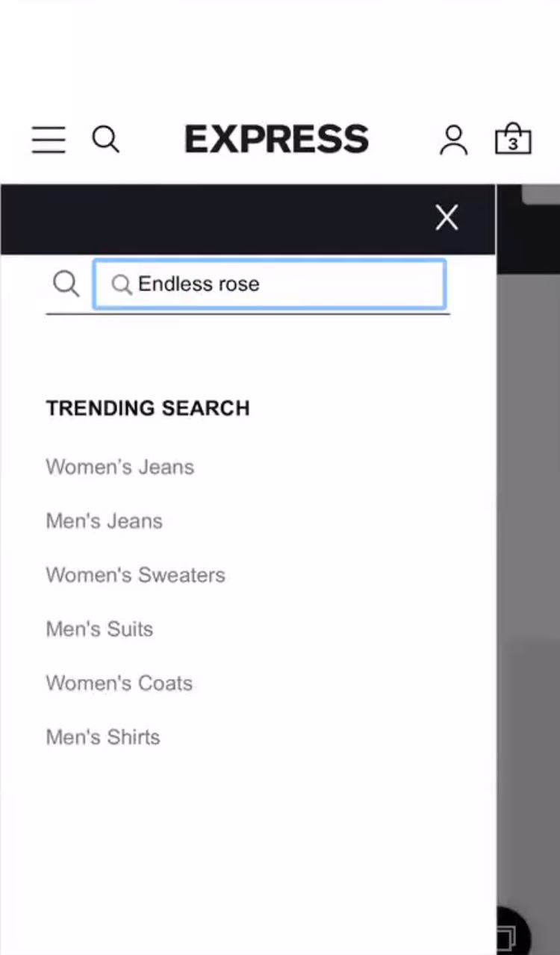Choose Men's Suits from trending searches
Screen dimensions: 560x955
[x=99, y=629]
